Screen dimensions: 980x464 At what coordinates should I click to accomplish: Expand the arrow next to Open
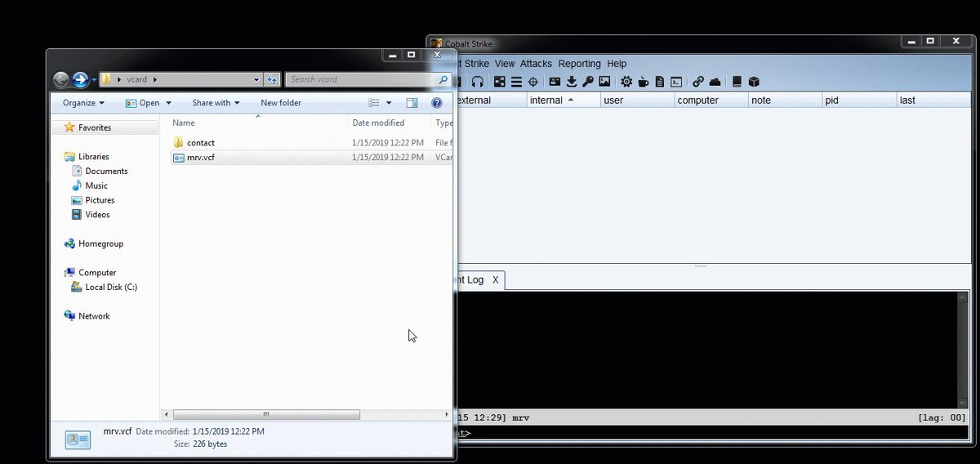tap(168, 103)
